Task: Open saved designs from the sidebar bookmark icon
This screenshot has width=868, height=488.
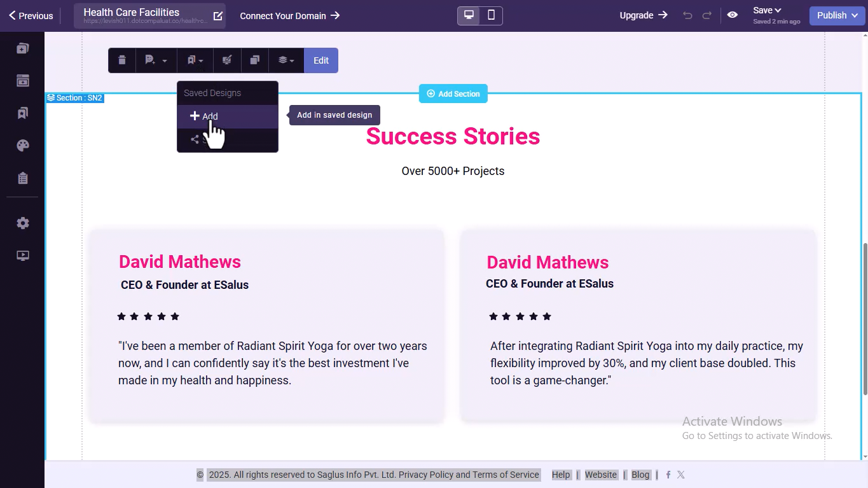Action: (23, 113)
